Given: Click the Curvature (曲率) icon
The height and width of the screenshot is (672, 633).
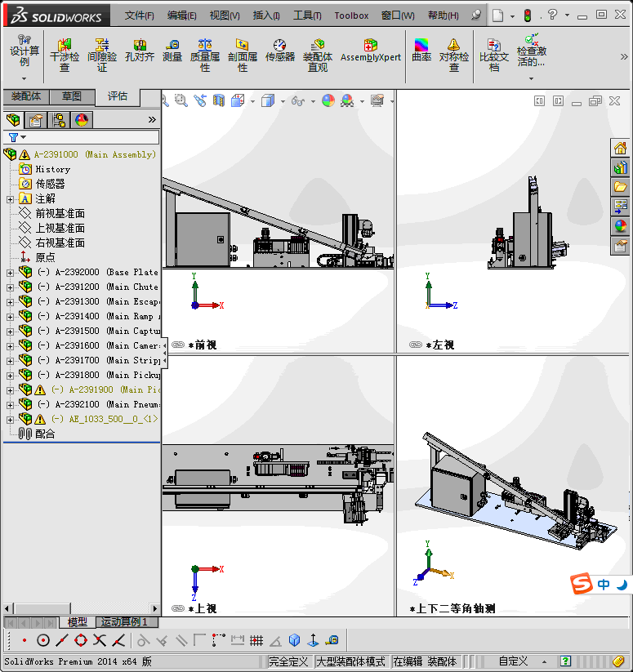Looking at the screenshot, I should coord(421,51).
